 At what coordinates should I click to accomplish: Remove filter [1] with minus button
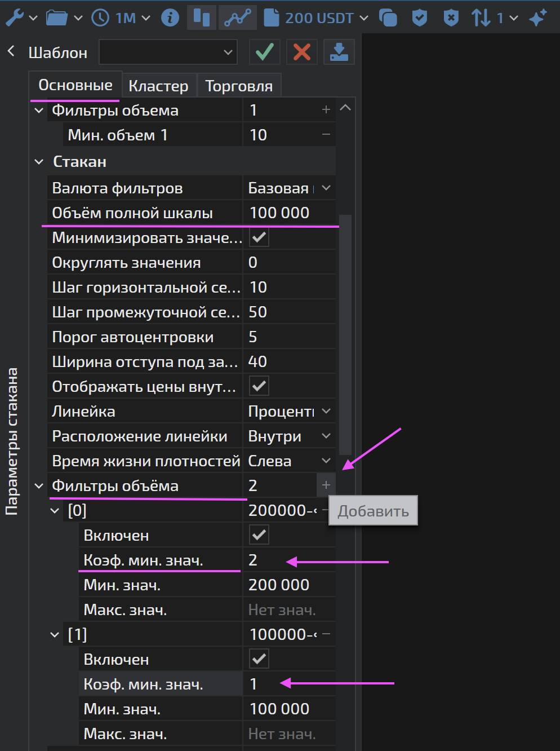(x=326, y=634)
